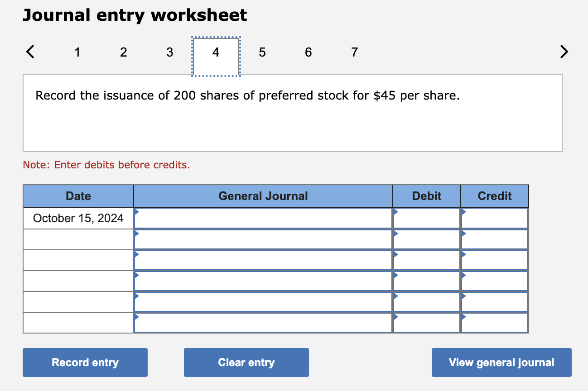Click the left navigation chevron arrow

tap(29, 52)
